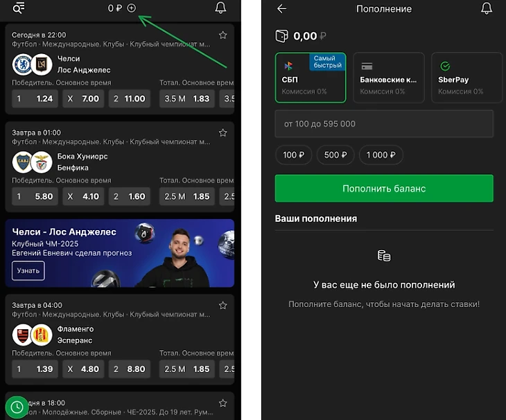Pick the 500 ₽ quick amount chip
The width and height of the screenshot is (506, 420).
pyautogui.click(x=335, y=155)
